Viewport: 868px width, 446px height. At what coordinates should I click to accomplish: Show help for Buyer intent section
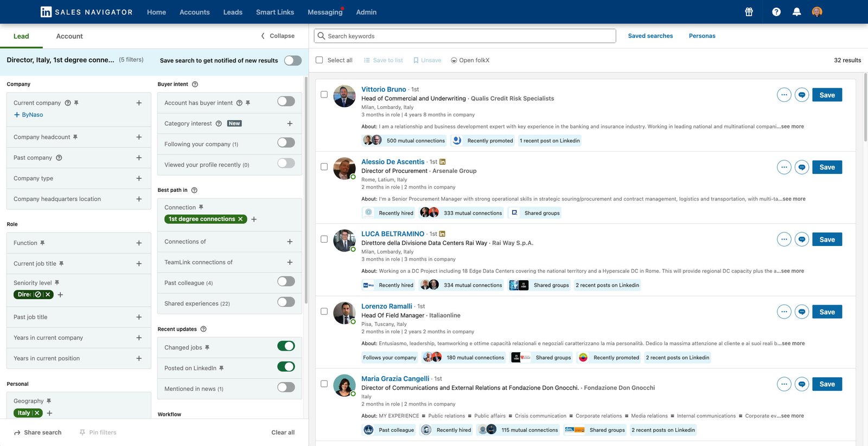click(195, 85)
